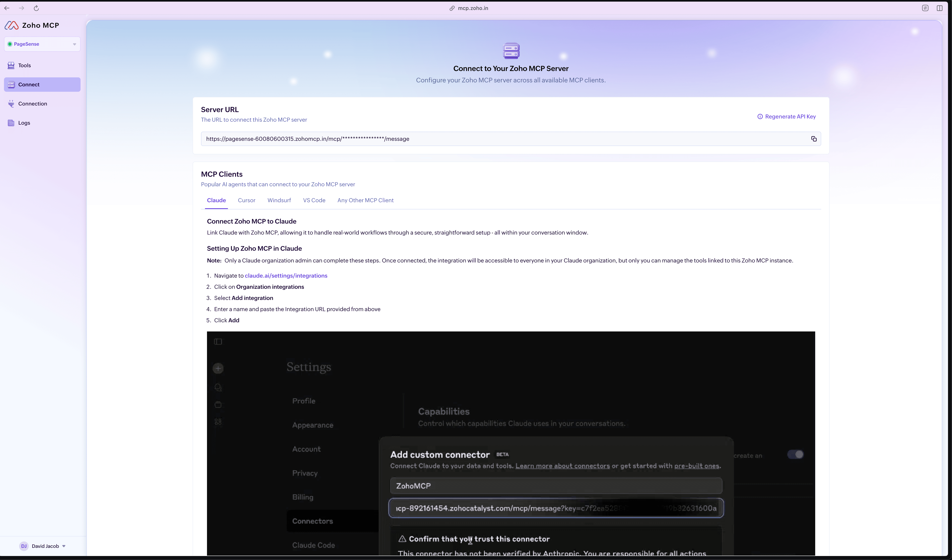Screen dimensions: 952x560
Task: Click the Connection plug icon
Action: click(11, 104)
